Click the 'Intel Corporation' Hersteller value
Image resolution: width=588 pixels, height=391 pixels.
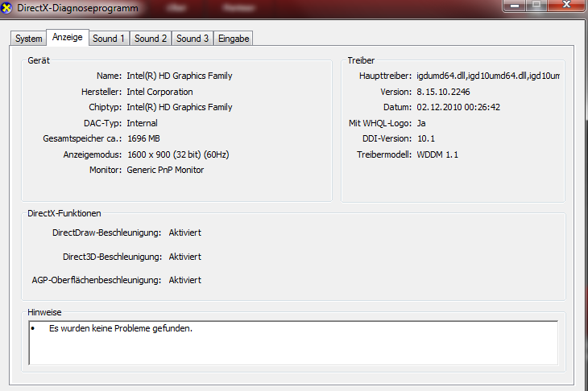coord(159,92)
